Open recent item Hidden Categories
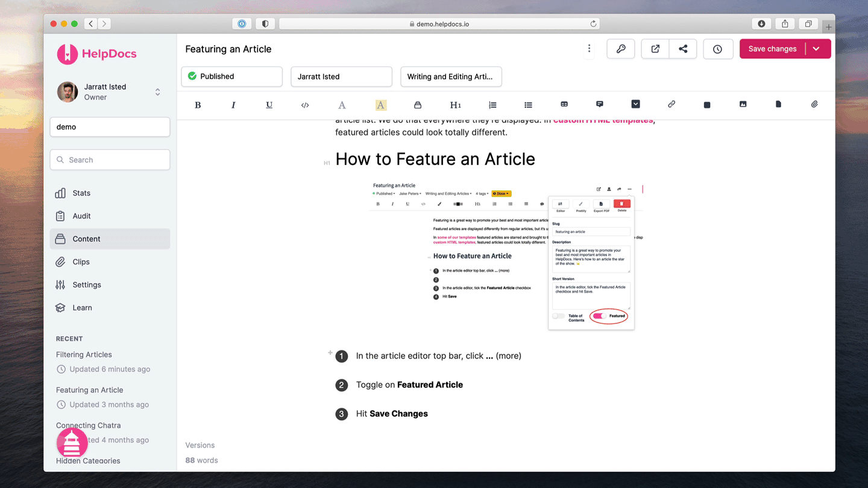The height and width of the screenshot is (488, 868). click(88, 461)
